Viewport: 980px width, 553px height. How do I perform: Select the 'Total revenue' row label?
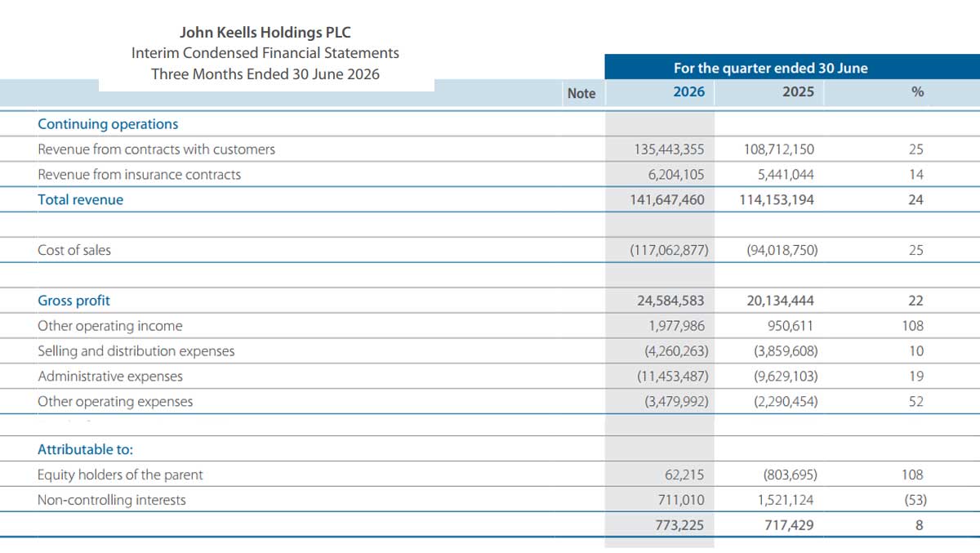[x=81, y=200]
